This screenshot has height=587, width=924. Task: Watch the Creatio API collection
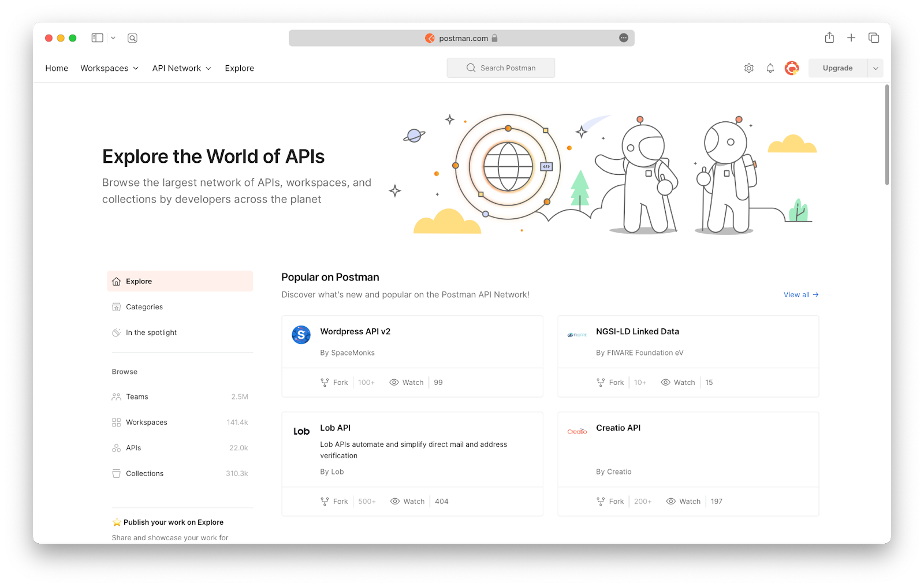click(x=684, y=501)
